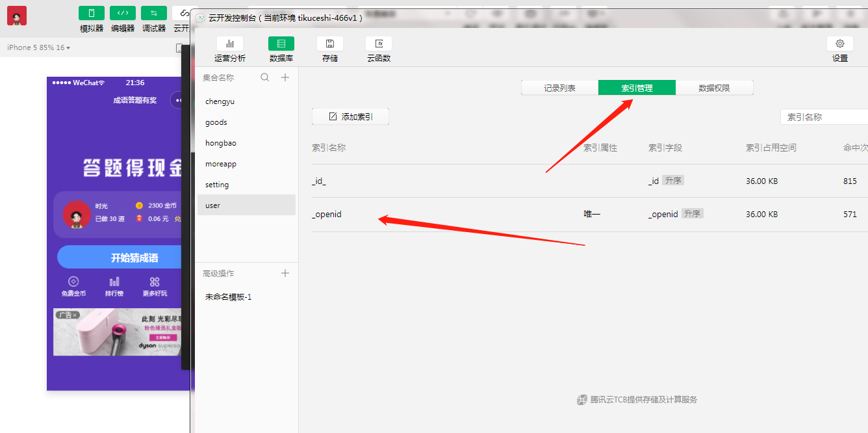
Task: Toggle 调试器 debugger icon in toolbar
Action: click(154, 13)
